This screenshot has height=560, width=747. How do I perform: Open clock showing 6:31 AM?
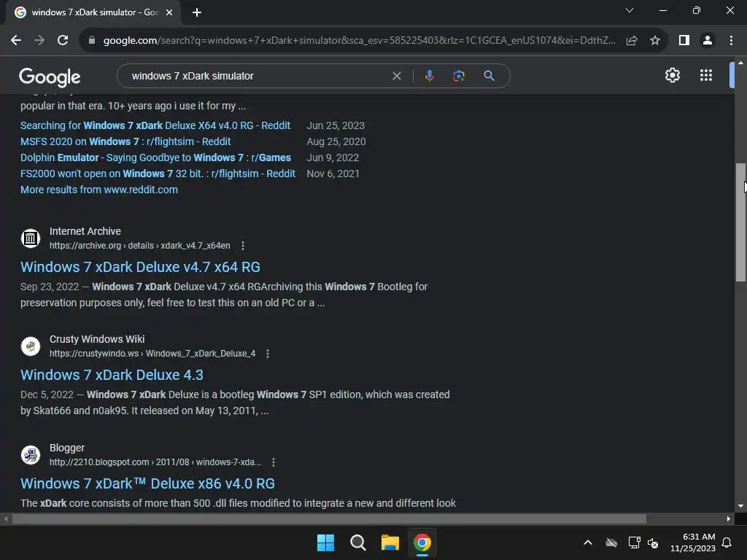click(x=693, y=542)
